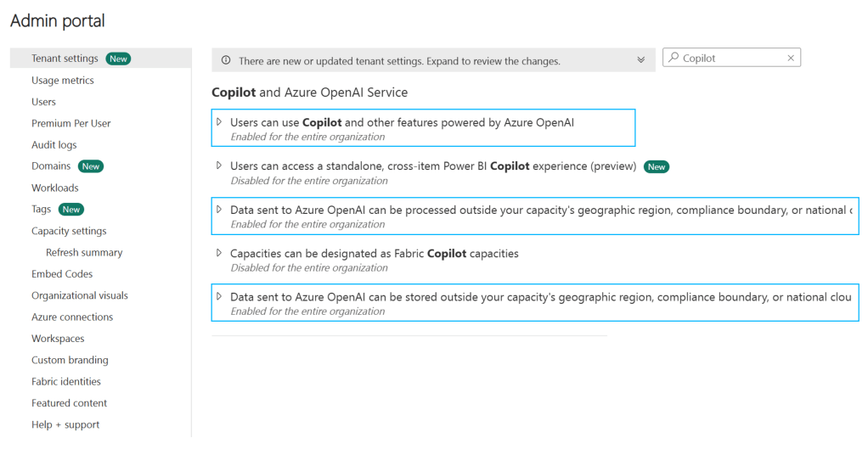Expand the new tenant settings banner chevron
This screenshot has height=449, width=868.
point(640,60)
